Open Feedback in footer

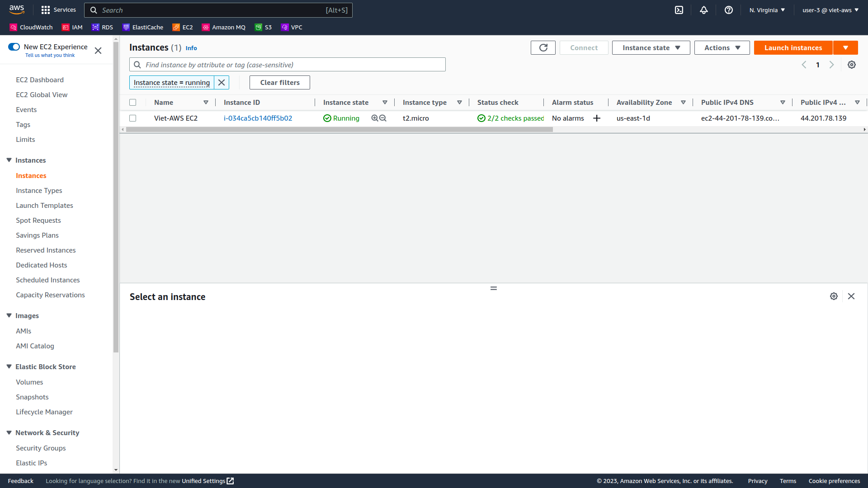(x=20, y=481)
